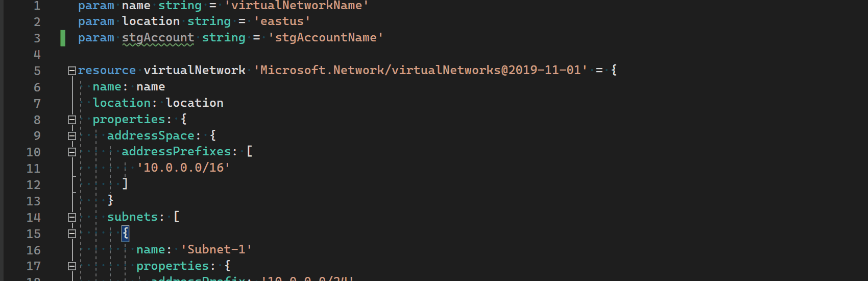Viewport: 868px width, 281px height.
Task: Click line number 1 in the gutter
Action: [37, 6]
